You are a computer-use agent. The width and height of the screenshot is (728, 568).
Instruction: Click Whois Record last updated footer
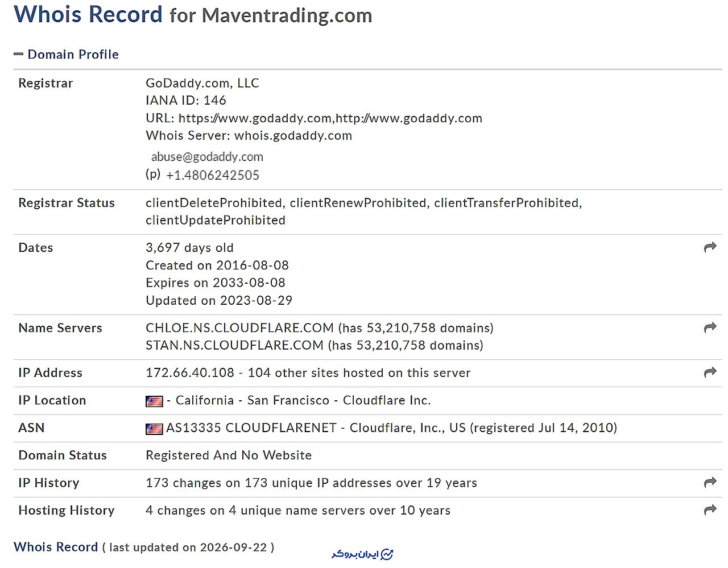point(144,547)
